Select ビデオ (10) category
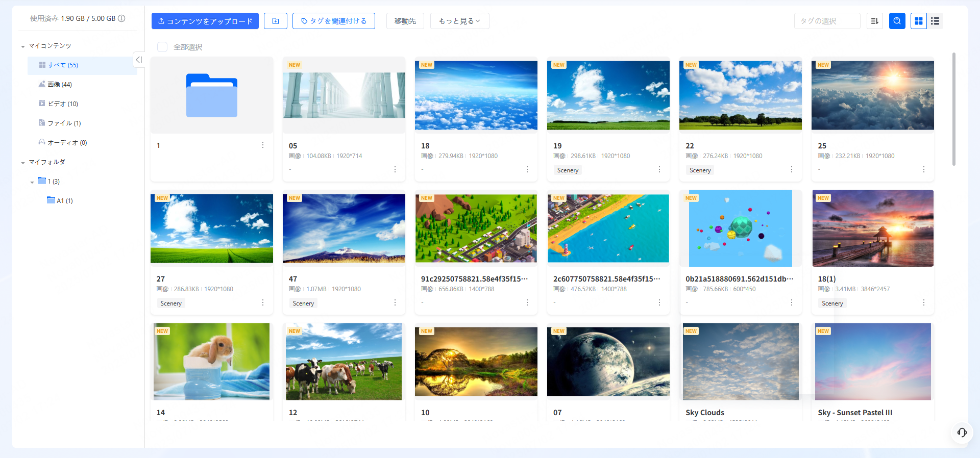The height and width of the screenshot is (458, 980). point(63,104)
